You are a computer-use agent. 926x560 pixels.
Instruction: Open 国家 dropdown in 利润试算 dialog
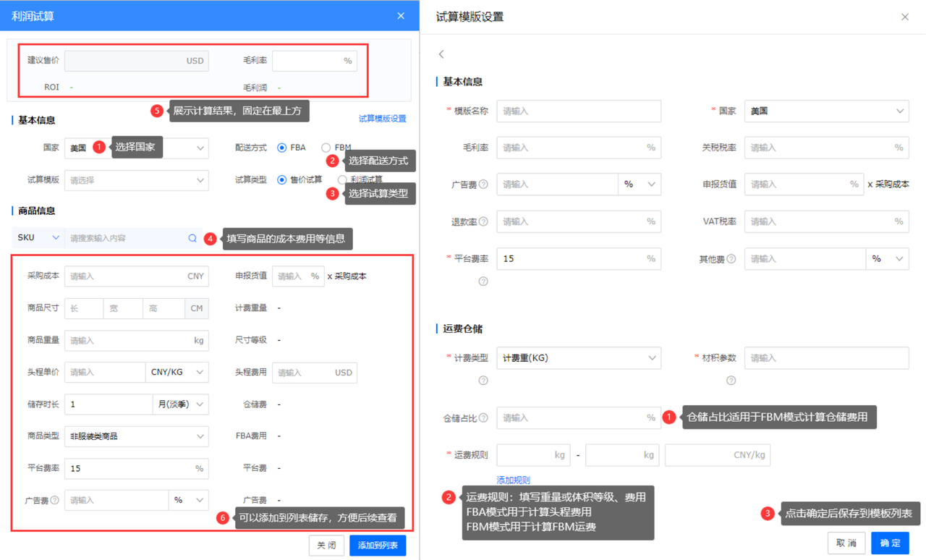(137, 148)
